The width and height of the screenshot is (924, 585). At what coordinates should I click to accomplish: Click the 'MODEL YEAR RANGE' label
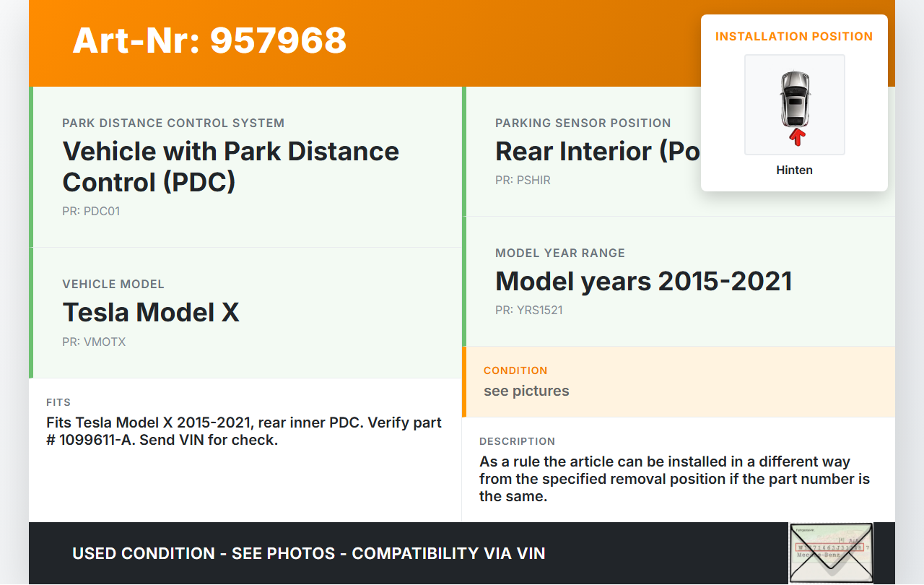coord(560,253)
